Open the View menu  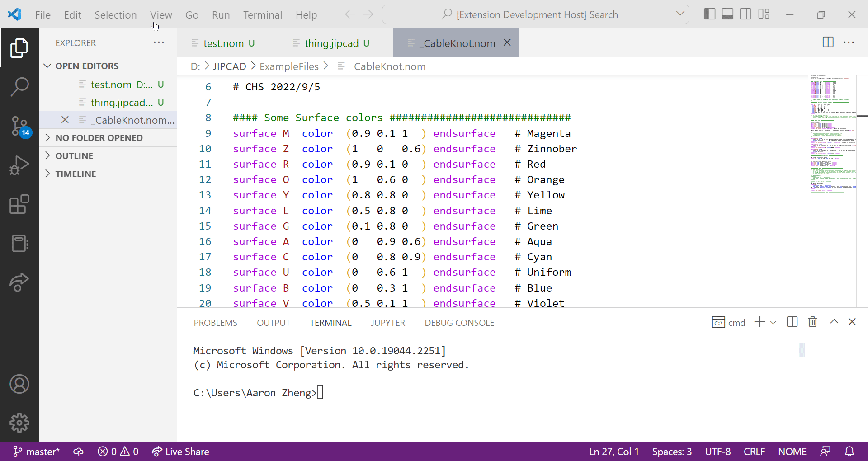coord(161,15)
